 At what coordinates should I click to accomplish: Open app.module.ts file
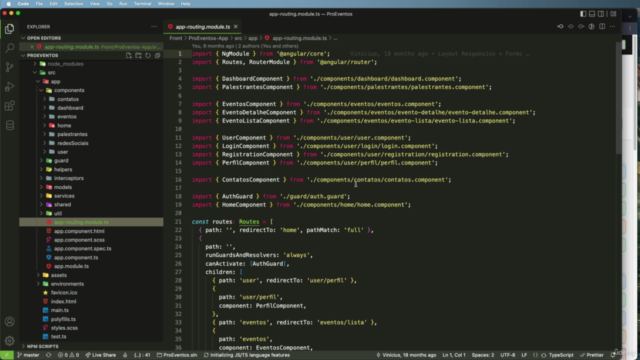71,266
